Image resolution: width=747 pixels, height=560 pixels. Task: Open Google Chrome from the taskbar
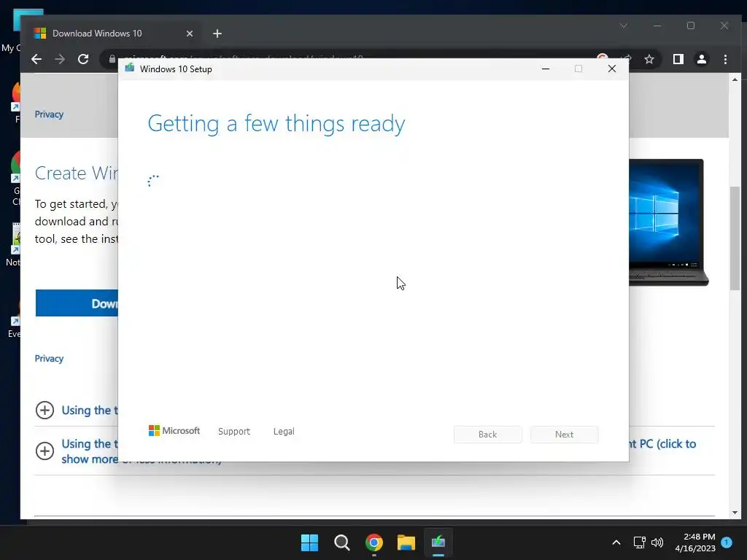coord(374,542)
